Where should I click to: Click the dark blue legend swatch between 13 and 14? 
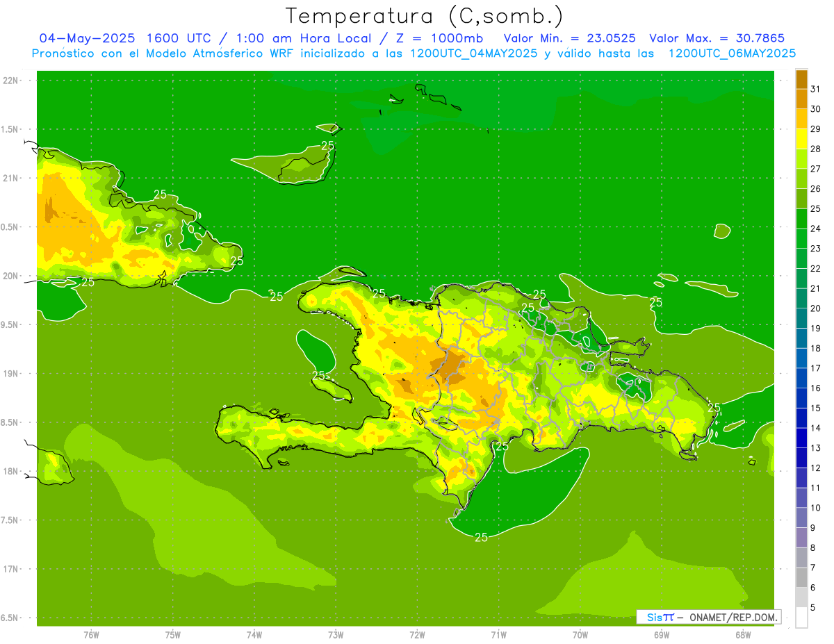[801, 438]
